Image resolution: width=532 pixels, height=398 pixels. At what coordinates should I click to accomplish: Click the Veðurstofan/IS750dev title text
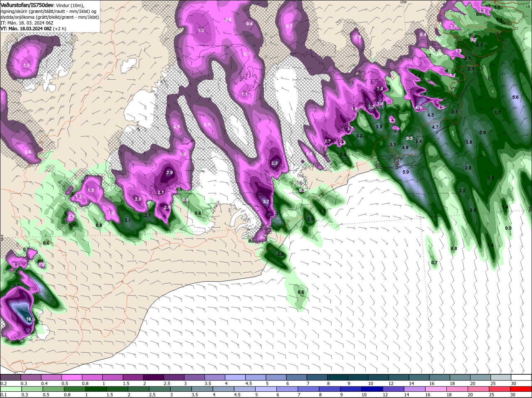click(27, 5)
